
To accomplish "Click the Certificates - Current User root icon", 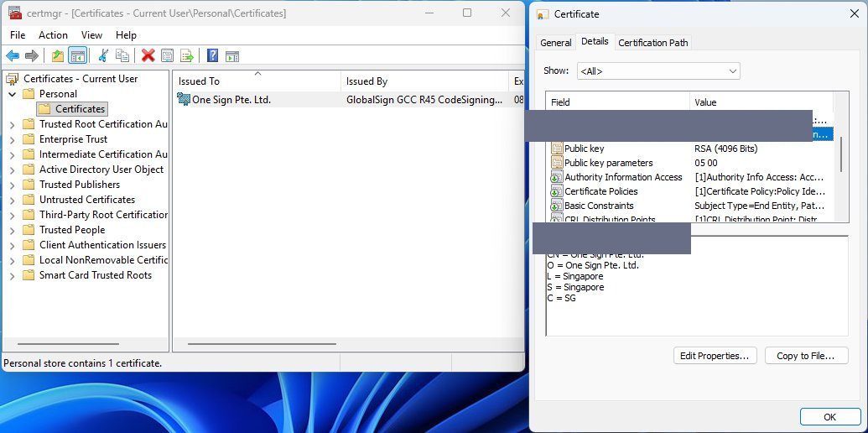I will point(13,79).
